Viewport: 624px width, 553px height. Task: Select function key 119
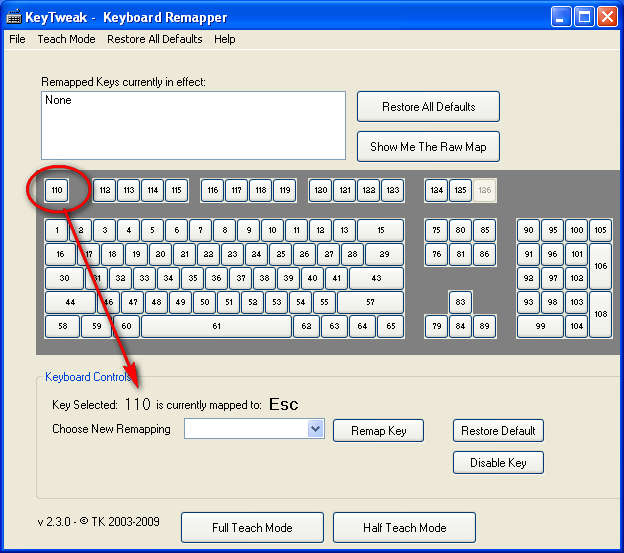tap(285, 190)
